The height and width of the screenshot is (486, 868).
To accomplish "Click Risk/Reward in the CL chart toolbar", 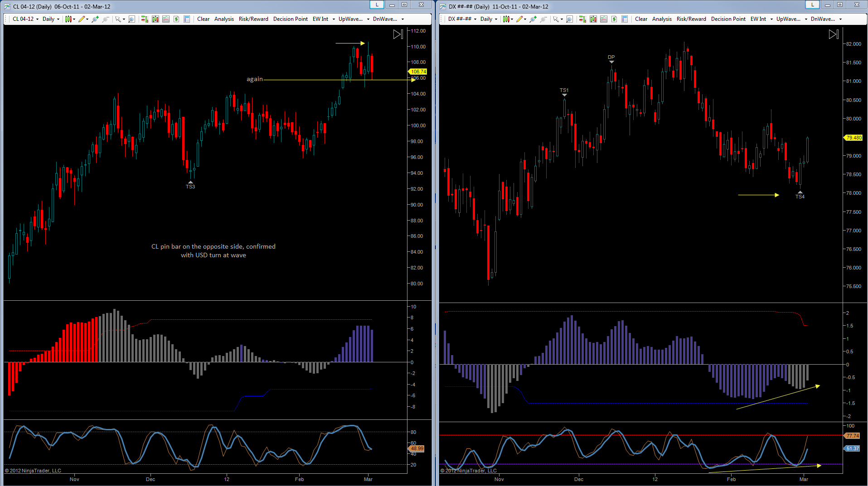I will click(x=253, y=19).
